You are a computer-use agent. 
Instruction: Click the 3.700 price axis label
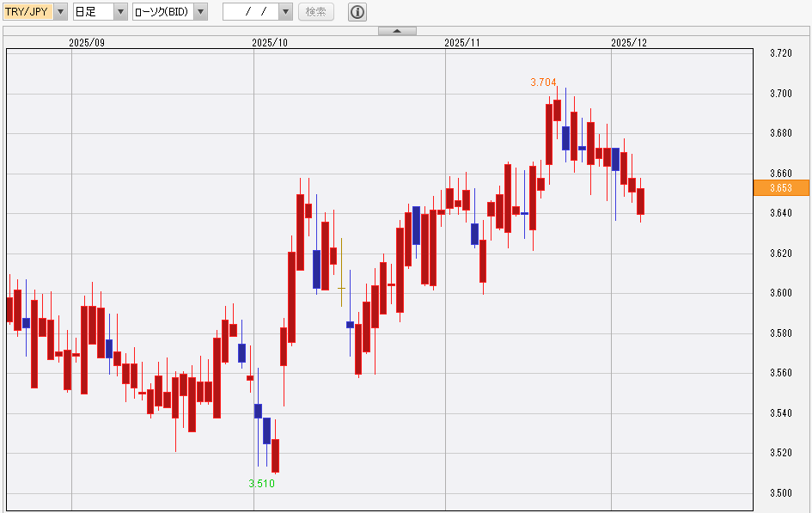781,94
